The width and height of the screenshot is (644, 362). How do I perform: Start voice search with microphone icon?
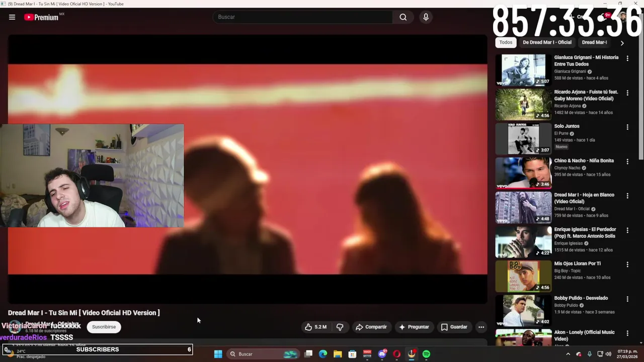426,17
